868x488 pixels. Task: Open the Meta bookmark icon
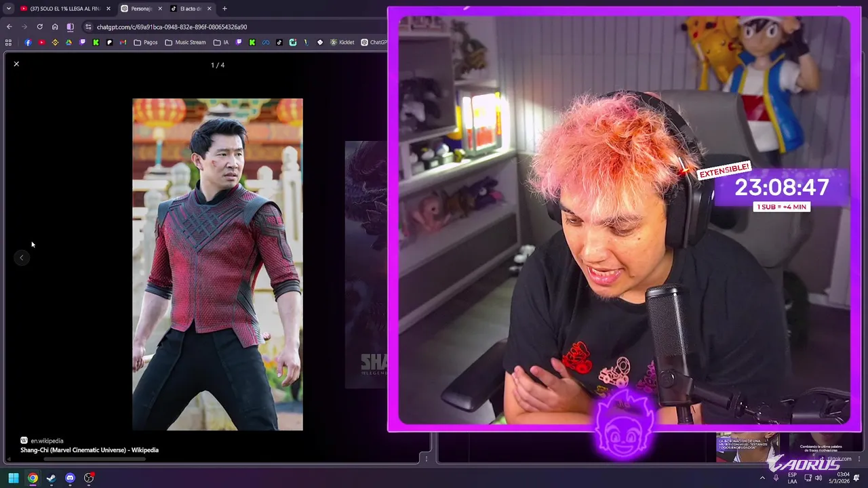[266, 42]
